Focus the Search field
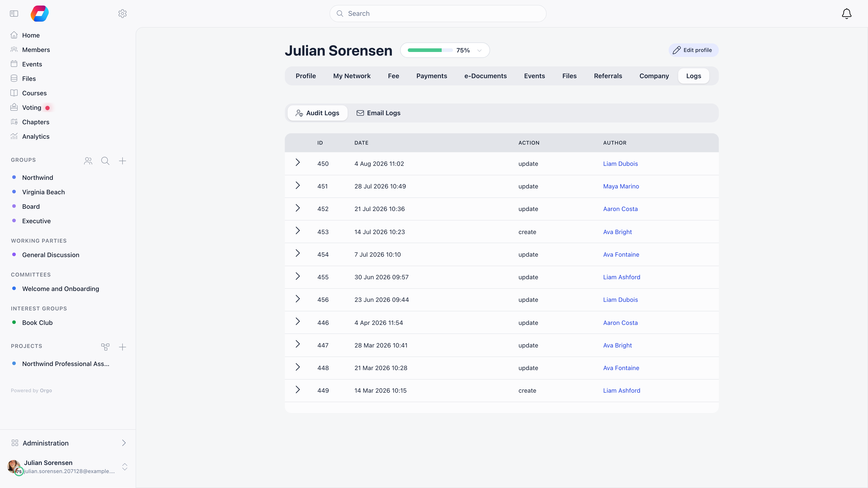The image size is (868, 488). click(x=438, y=14)
